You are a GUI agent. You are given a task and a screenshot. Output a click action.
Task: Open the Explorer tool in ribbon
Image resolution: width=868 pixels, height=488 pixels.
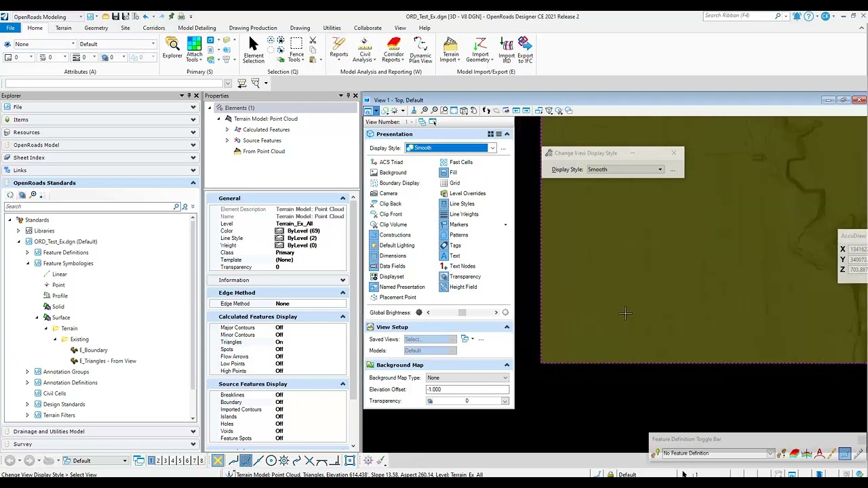coord(172,49)
